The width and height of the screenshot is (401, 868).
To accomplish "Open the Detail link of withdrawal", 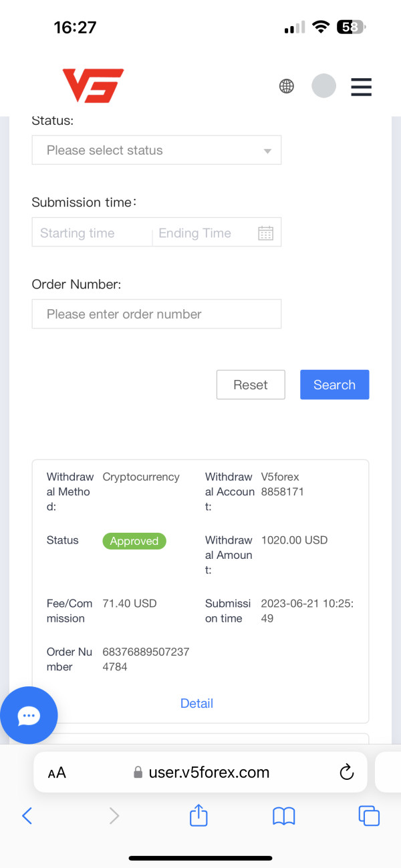I will (196, 703).
